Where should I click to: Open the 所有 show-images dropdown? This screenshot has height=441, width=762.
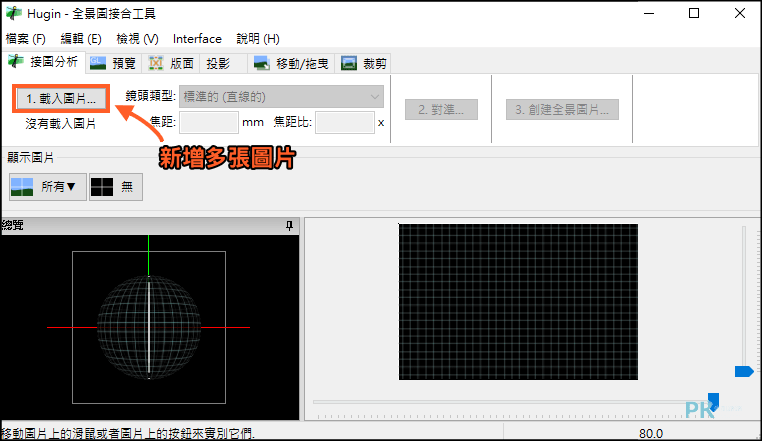(48, 187)
